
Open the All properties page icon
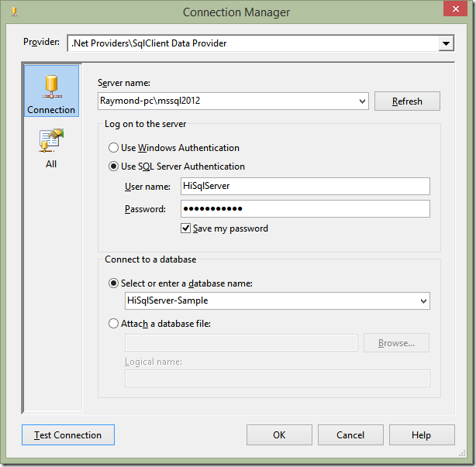coord(51,147)
